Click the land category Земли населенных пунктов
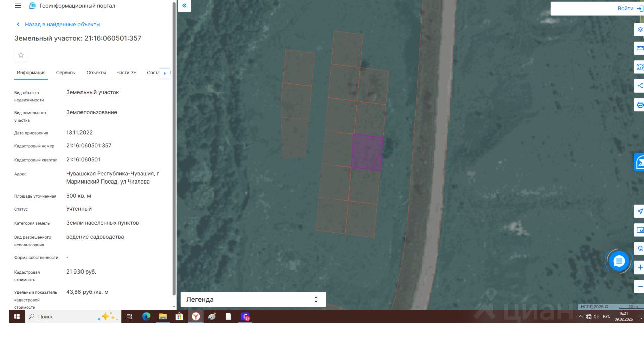 (x=103, y=223)
